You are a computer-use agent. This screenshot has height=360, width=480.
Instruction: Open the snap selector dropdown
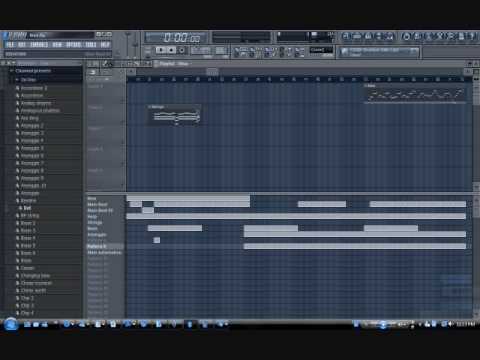coord(321,50)
